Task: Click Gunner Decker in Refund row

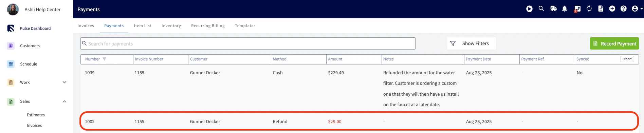Action: tap(205, 121)
